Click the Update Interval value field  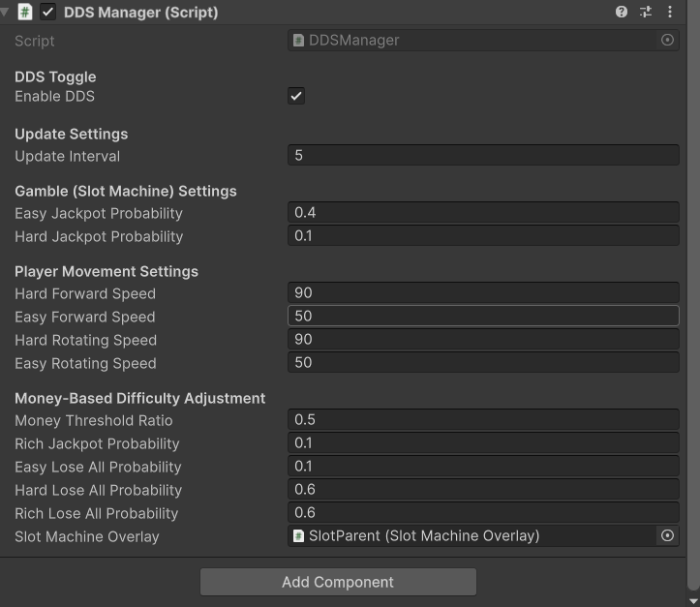pos(483,156)
